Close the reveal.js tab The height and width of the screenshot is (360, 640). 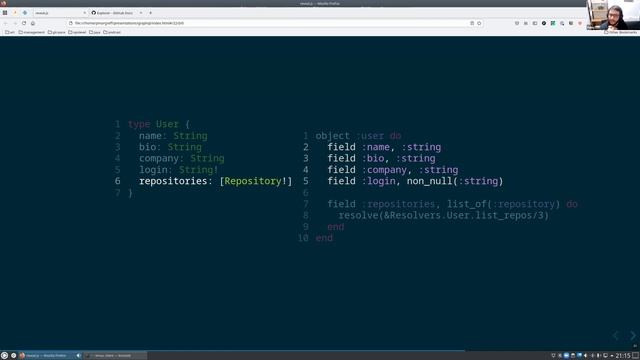pos(84,13)
